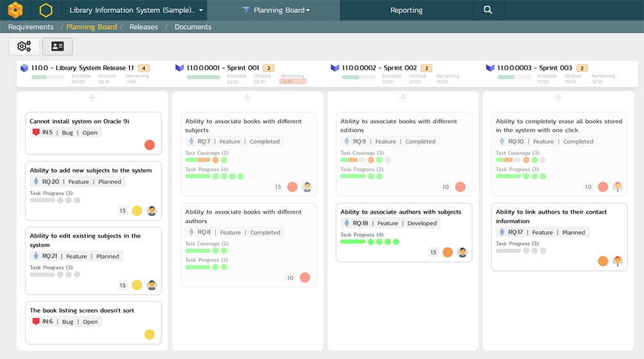644x359 pixels.
Task: Open the Reporting menu
Action: 406,10
